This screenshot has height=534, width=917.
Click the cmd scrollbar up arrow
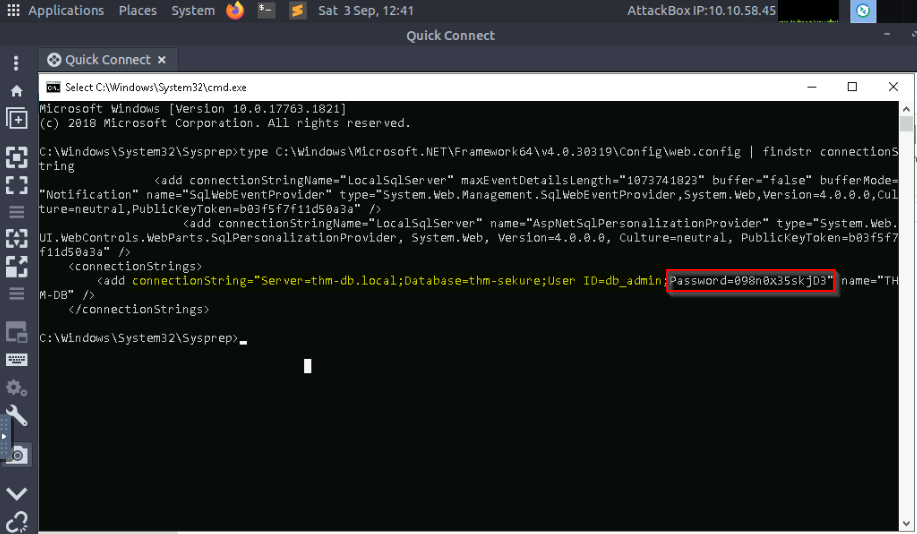pyautogui.click(x=906, y=109)
